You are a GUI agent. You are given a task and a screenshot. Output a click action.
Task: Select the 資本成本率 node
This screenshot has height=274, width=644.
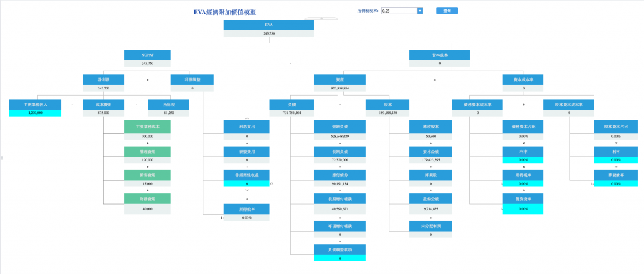point(523,80)
